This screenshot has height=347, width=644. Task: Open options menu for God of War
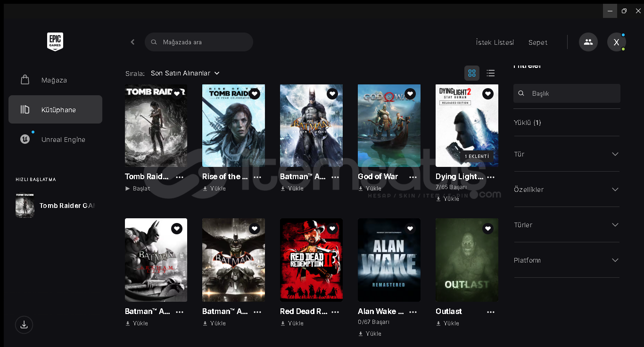click(413, 177)
